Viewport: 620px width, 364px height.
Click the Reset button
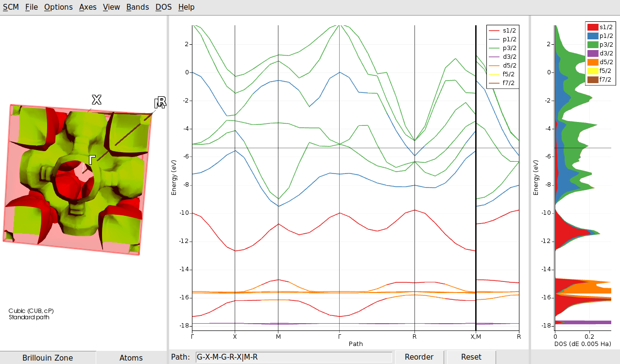tap(470, 357)
